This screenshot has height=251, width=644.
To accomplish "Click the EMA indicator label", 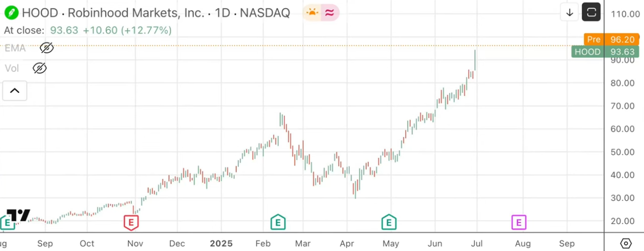I will 15,48.
